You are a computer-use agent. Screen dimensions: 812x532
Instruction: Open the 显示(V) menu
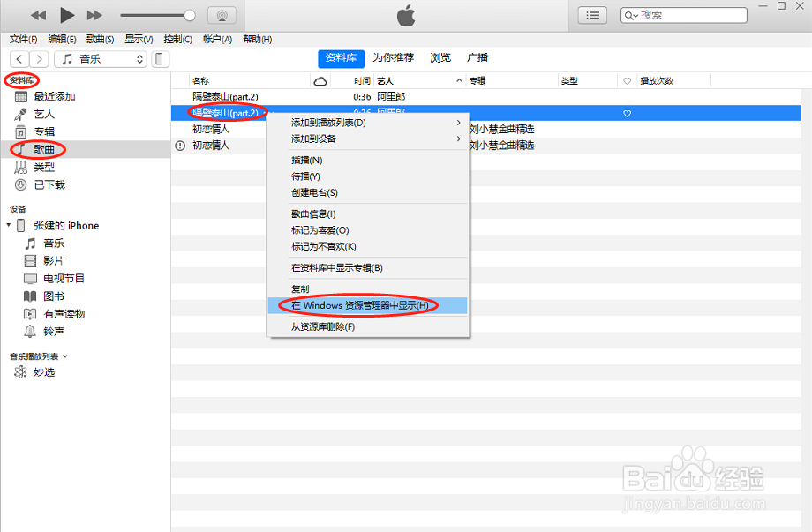139,40
